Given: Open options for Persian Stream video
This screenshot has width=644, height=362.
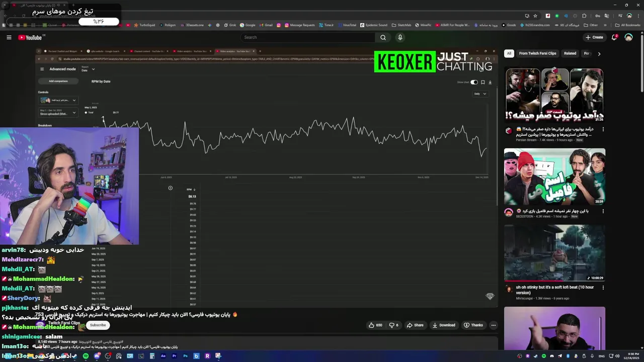Looking at the screenshot, I should coord(603,129).
